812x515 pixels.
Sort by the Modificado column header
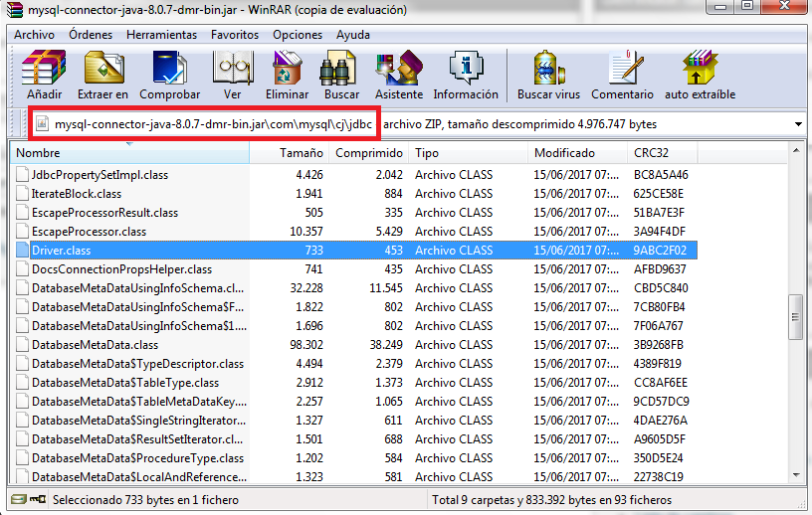[x=577, y=153]
